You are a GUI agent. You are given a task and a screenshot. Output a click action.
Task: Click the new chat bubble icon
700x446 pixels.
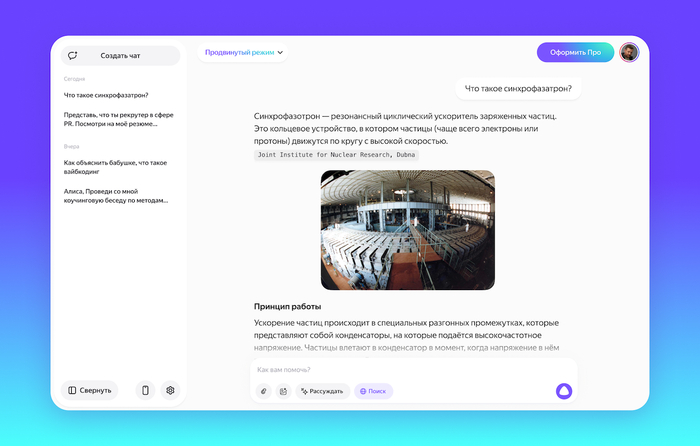click(72, 55)
